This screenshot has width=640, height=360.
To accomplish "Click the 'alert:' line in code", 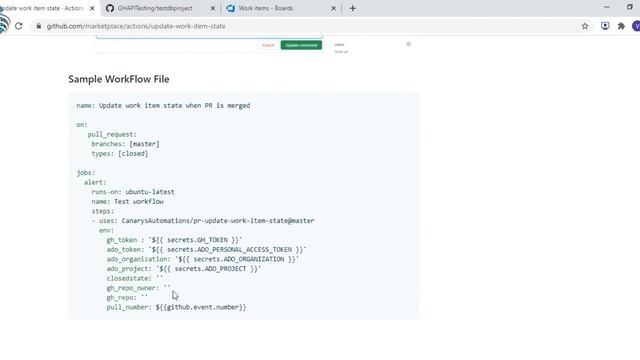I will coord(95,182).
